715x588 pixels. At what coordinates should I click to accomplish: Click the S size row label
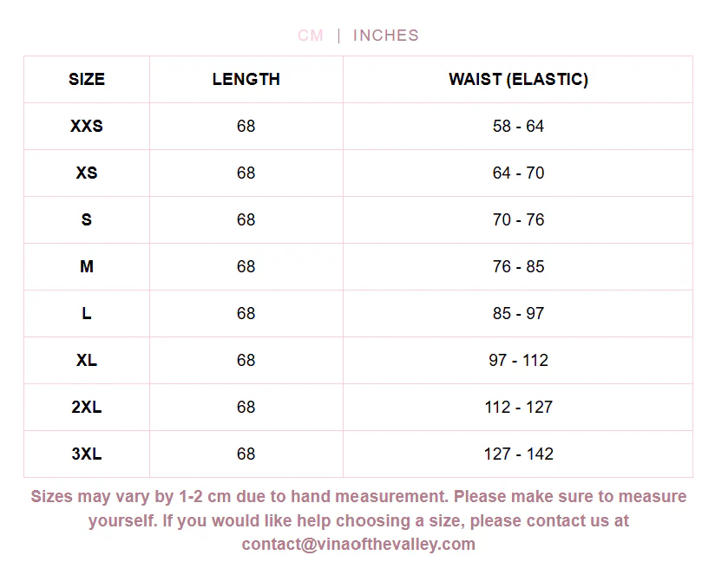87,219
